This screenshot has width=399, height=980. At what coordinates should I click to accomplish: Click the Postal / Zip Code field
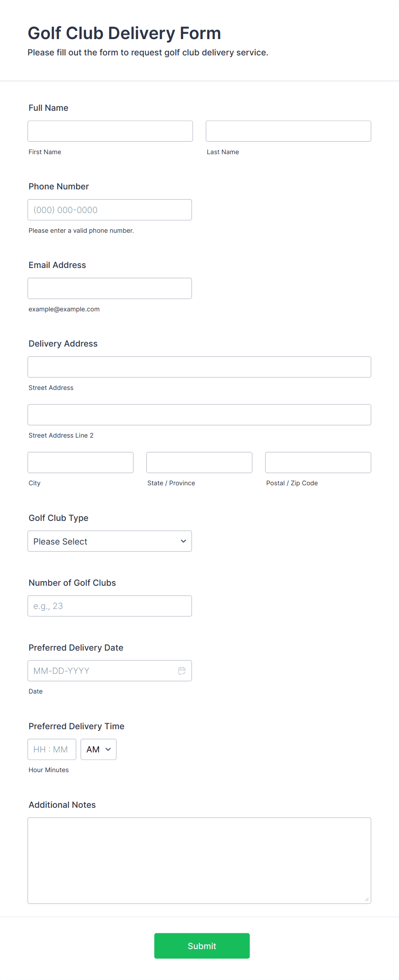pyautogui.click(x=318, y=463)
